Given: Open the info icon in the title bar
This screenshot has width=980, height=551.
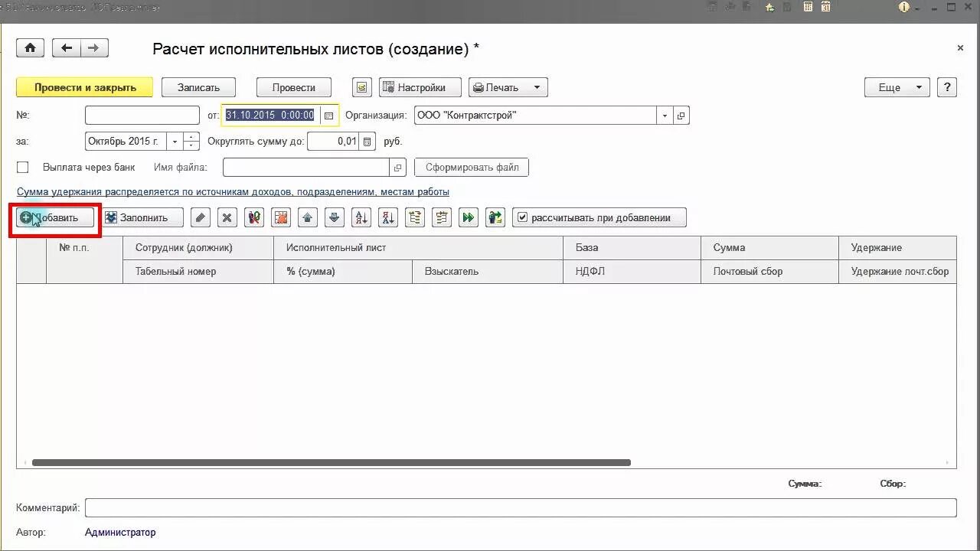Looking at the screenshot, I should pyautogui.click(x=904, y=7).
